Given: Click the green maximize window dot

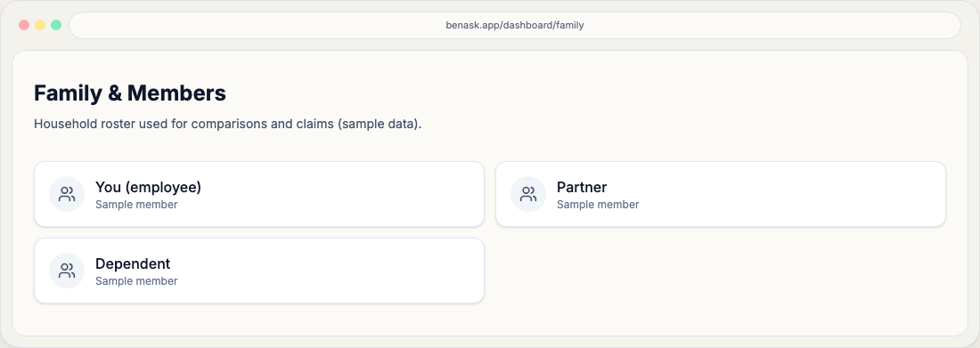Looking at the screenshot, I should coord(56,25).
